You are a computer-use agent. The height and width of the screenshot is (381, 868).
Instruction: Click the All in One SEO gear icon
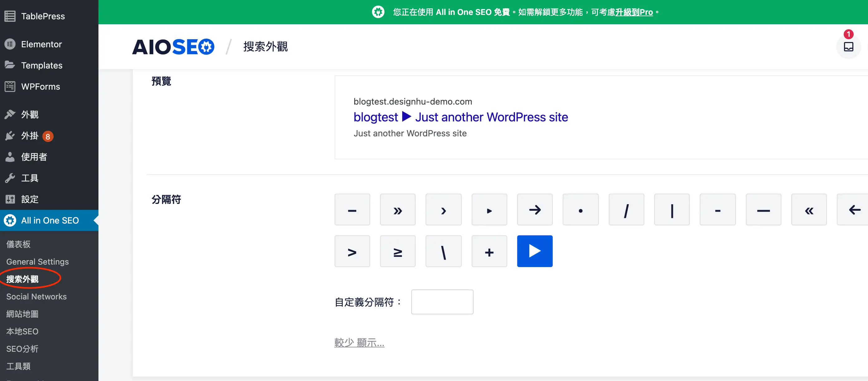click(10, 220)
